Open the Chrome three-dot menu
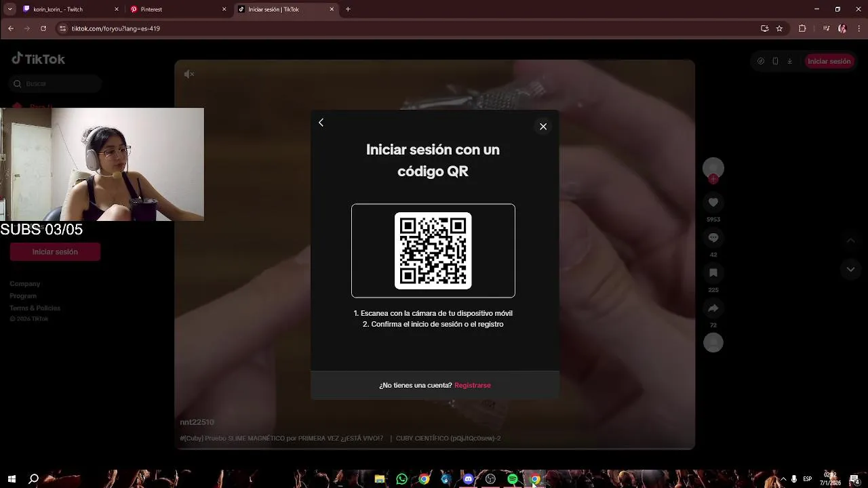The width and height of the screenshot is (868, 488). (x=858, y=28)
